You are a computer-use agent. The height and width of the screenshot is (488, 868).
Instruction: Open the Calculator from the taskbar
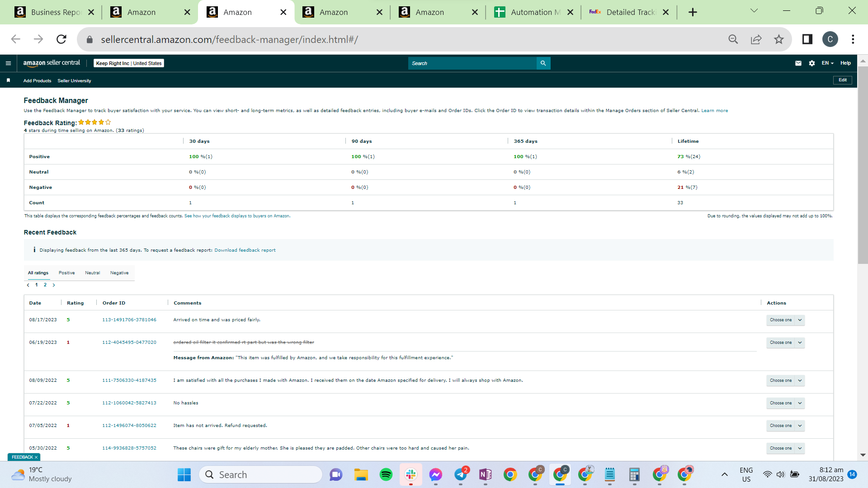[x=634, y=474]
